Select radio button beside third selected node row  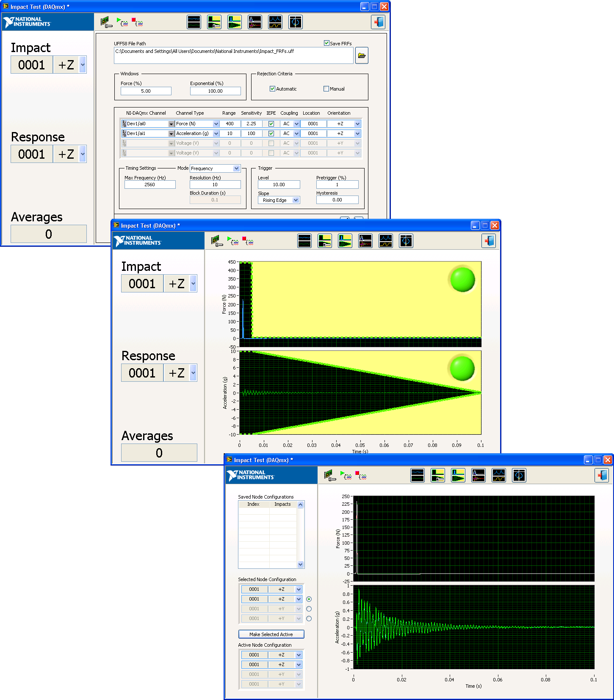point(309,609)
